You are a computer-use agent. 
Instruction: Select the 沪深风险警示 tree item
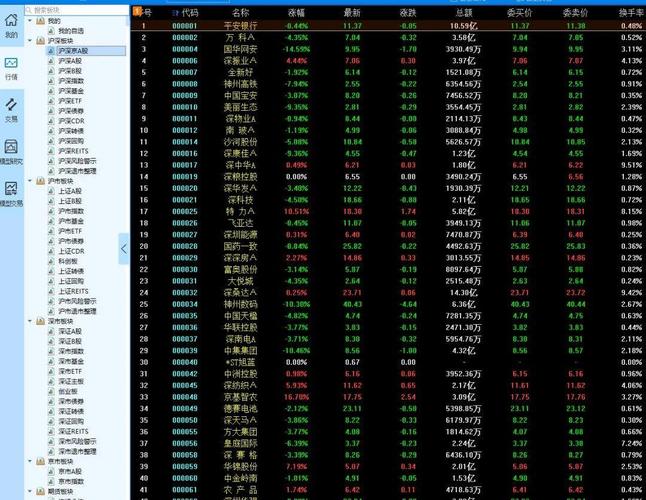tap(77, 161)
